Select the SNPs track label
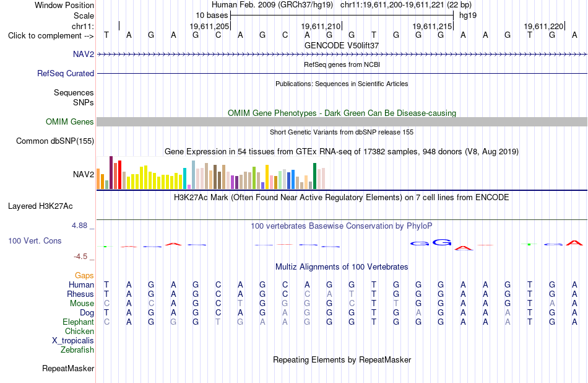The image size is (588, 383). pyautogui.click(x=84, y=102)
